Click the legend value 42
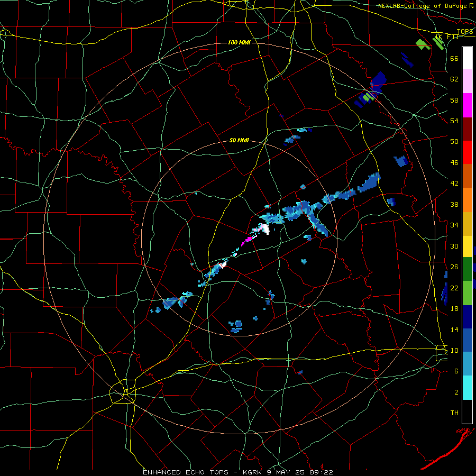The image size is (476, 476). click(454, 183)
